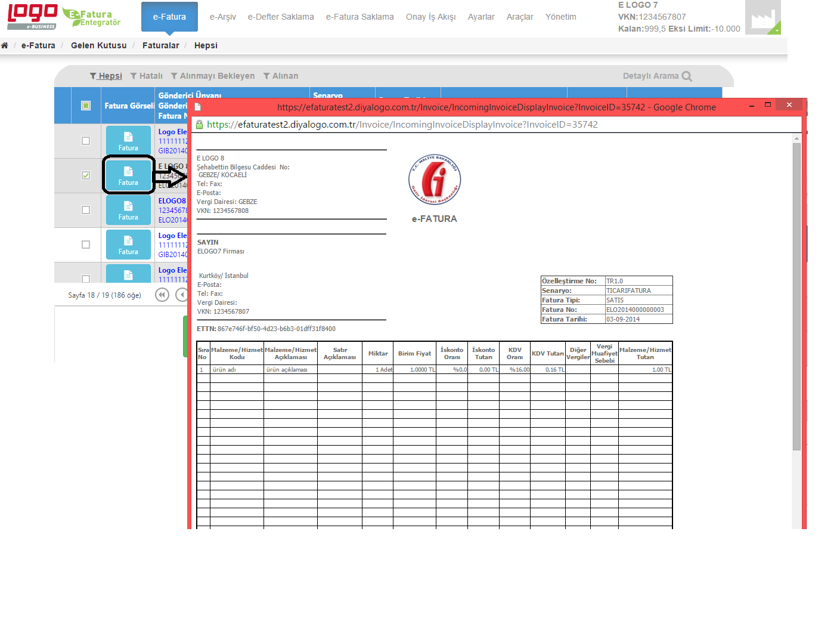Go to first page of pager
The height and width of the screenshot is (621, 840).
tap(162, 295)
